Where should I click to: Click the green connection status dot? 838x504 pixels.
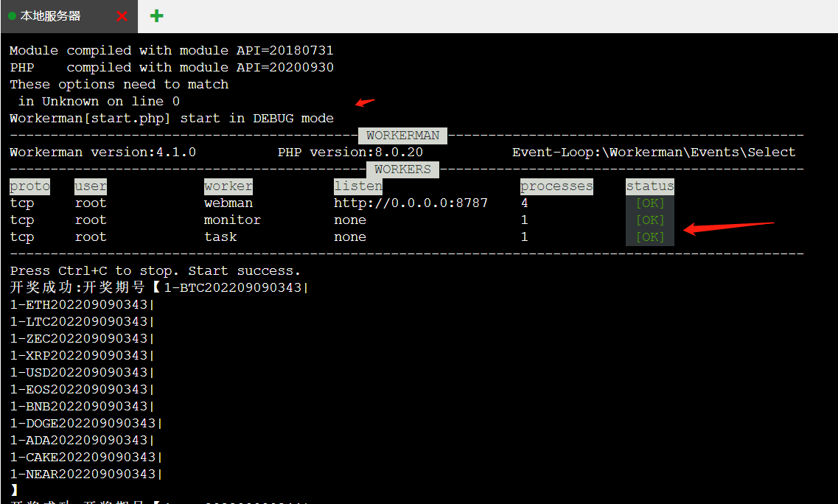pos(13,16)
